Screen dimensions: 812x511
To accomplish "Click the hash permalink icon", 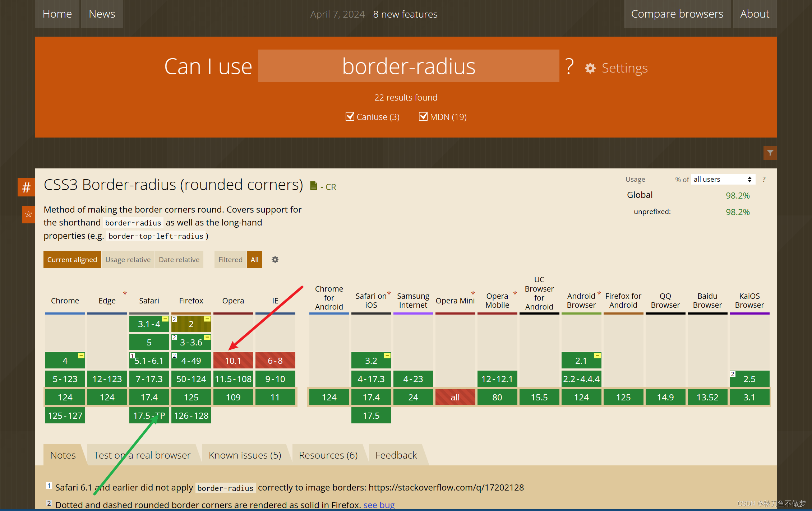I will (26, 187).
